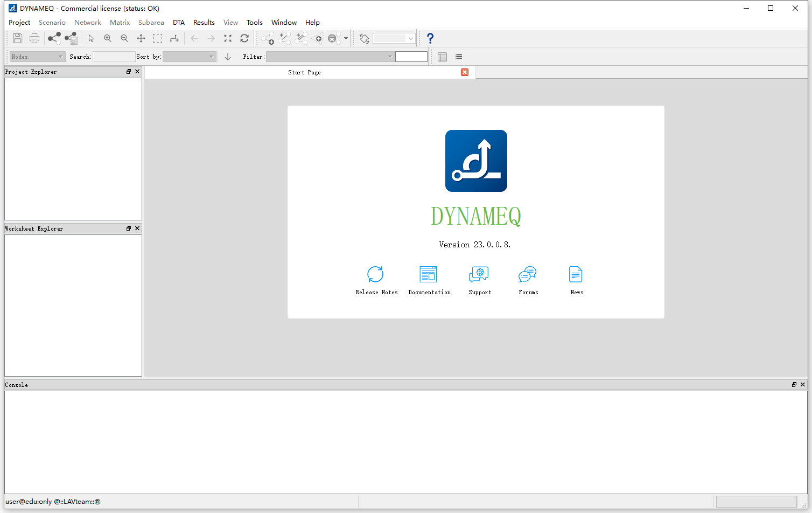Open the Filter dropdown
Screen dimensions: 812x513
pos(330,57)
